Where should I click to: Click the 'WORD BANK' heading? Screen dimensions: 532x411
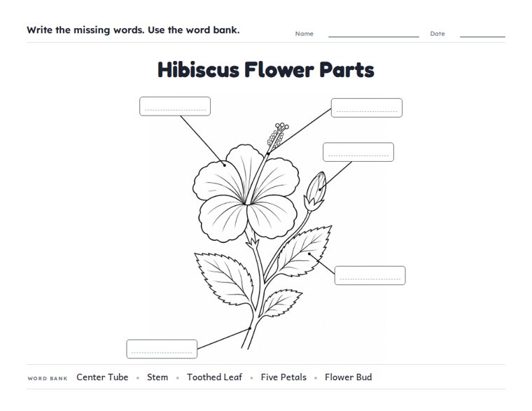(x=48, y=378)
